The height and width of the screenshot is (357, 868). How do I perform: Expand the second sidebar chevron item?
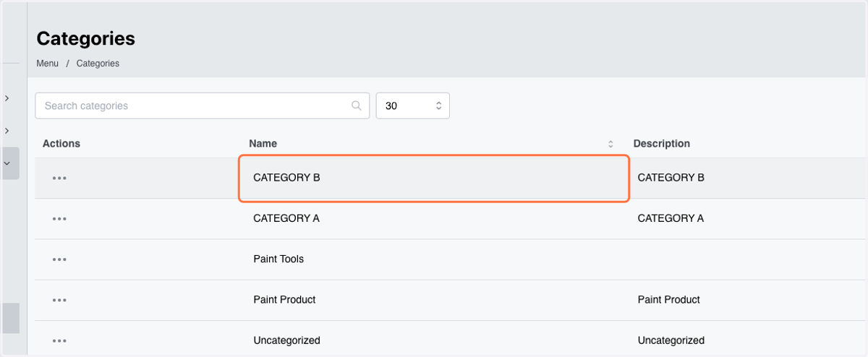7,131
